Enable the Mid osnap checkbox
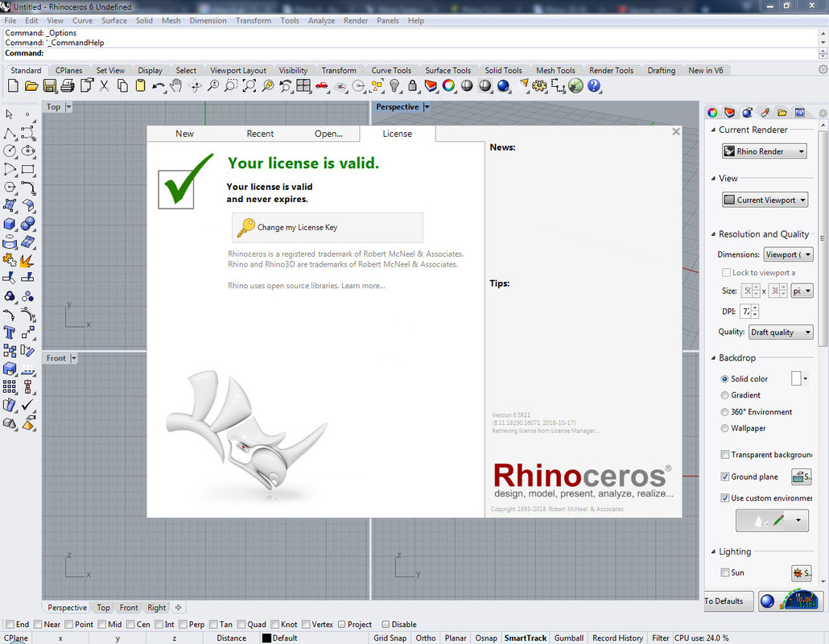Viewport: 829px width, 644px height. (102, 625)
